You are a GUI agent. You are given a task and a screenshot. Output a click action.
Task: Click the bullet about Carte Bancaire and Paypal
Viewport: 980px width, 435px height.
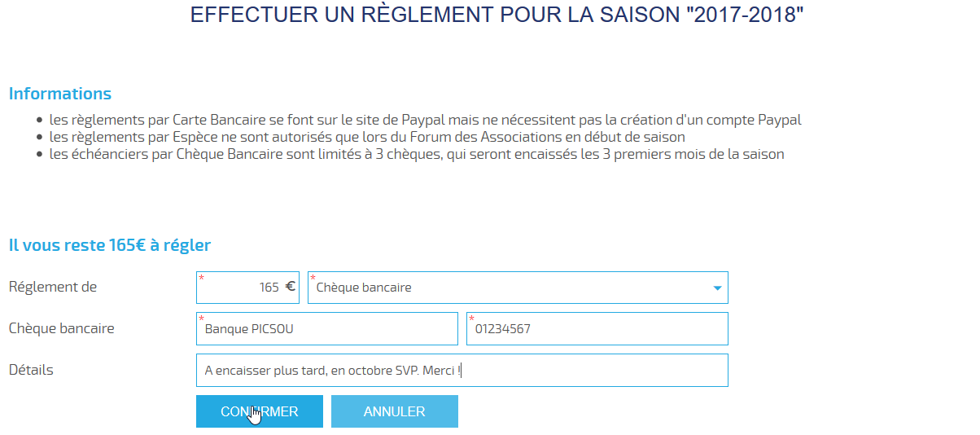click(426, 120)
